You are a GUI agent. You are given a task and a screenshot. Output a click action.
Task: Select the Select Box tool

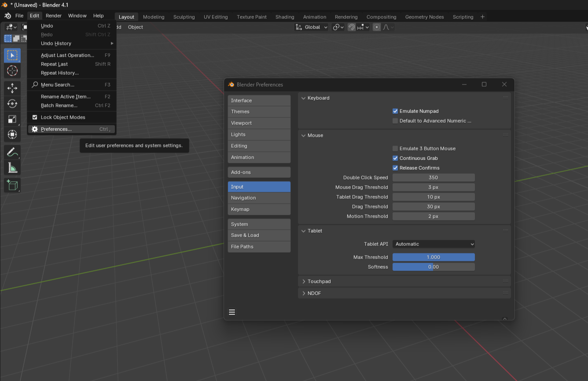pos(12,55)
